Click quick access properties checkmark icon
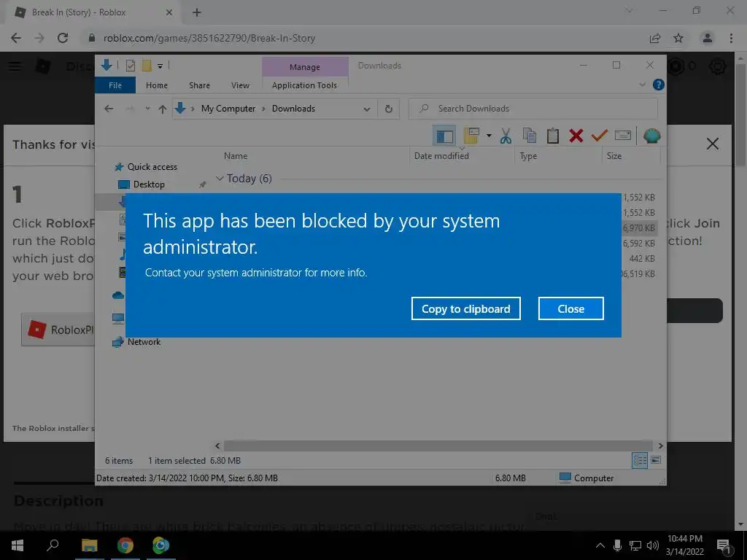This screenshot has width=747, height=560. click(x=130, y=66)
